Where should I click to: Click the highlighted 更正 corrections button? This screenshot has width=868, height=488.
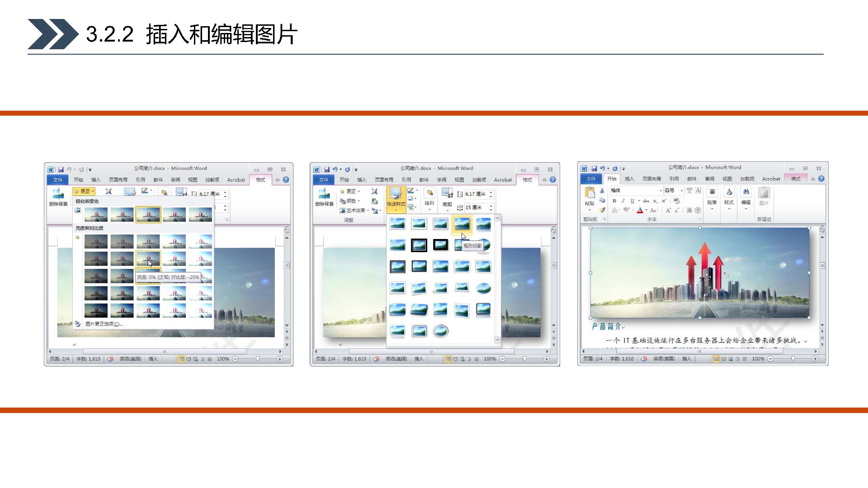coord(84,192)
